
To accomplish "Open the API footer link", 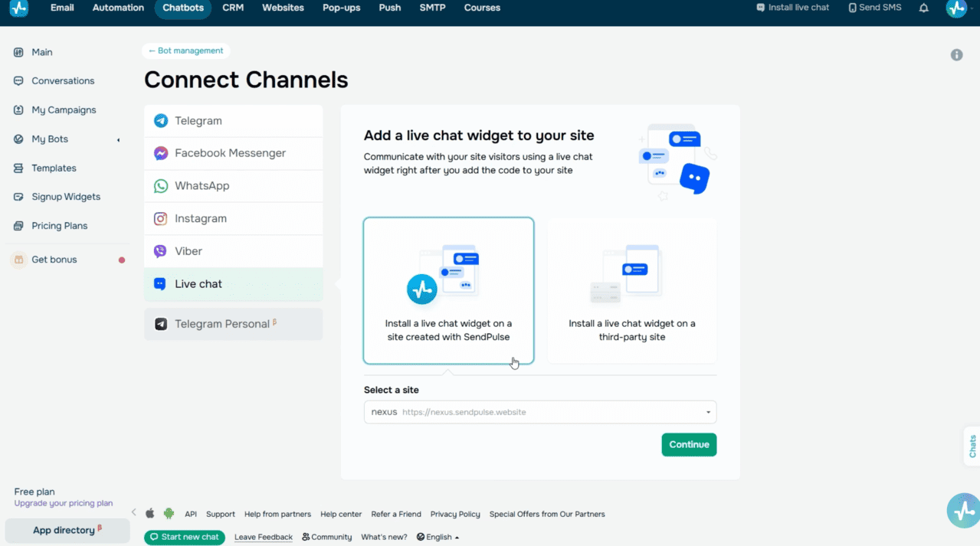I will click(191, 514).
